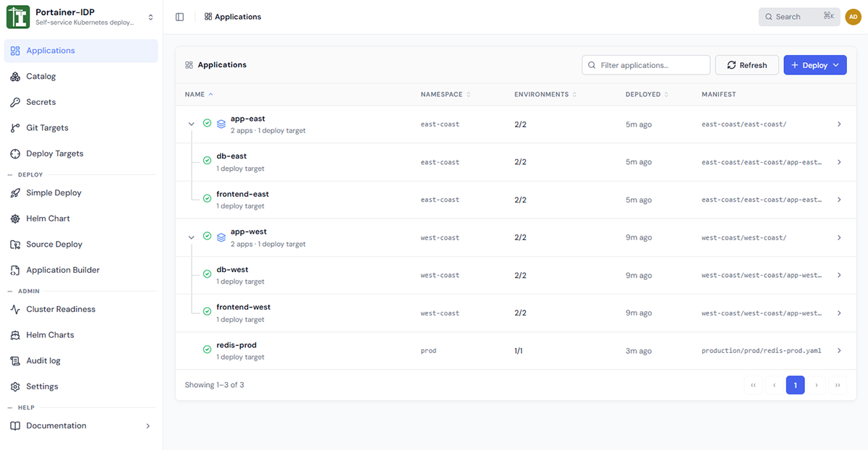Open details chevron for frontend-east row
Image resolution: width=868 pixels, height=450 pixels.
pos(839,200)
